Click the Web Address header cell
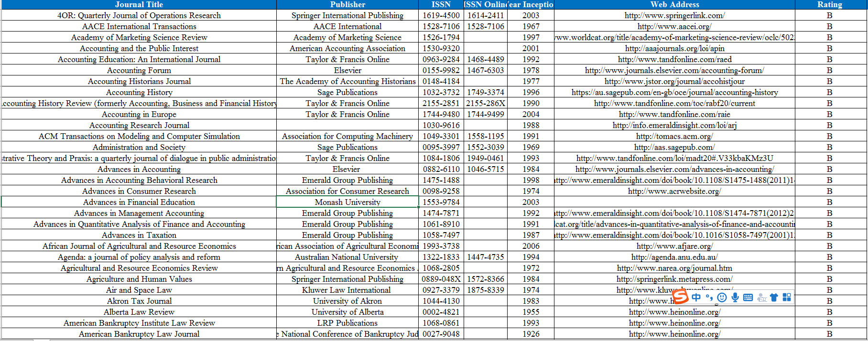The height and width of the screenshot is (341, 868). (x=674, y=5)
